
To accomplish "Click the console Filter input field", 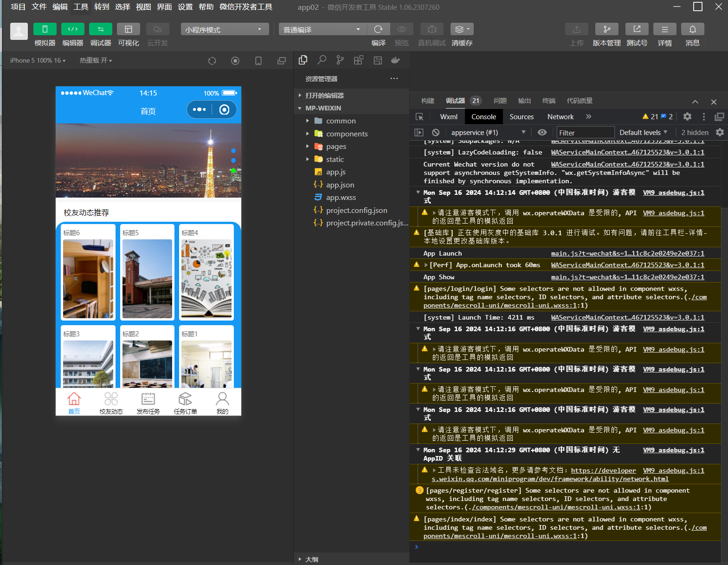I will (585, 133).
